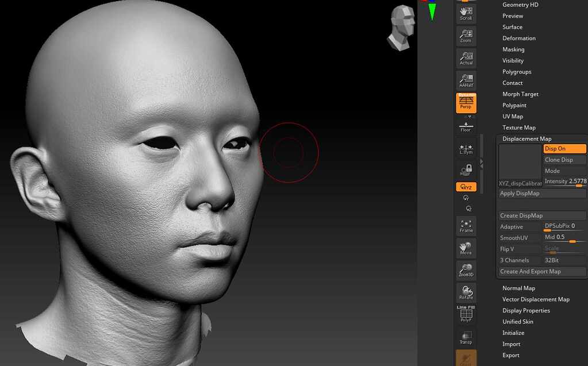
Task: Click the Actual size icon
Action: point(466,57)
